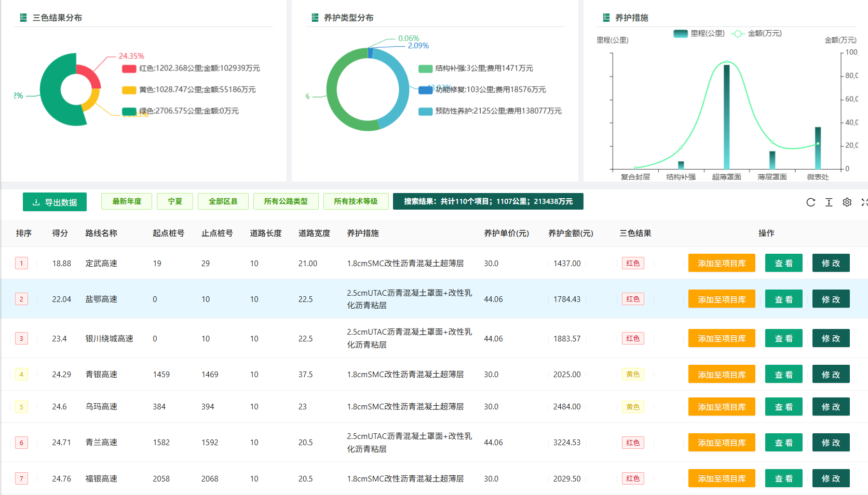Click the 排序 column header

tap(24, 233)
